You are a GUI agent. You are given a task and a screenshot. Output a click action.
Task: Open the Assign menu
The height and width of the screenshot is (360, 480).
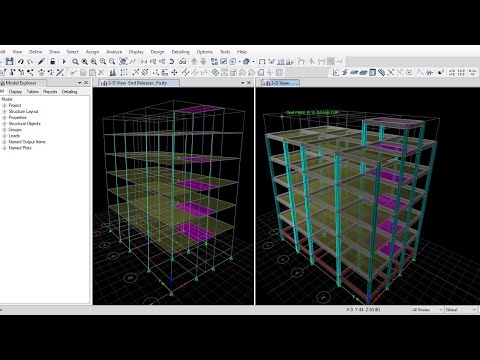pos(92,52)
